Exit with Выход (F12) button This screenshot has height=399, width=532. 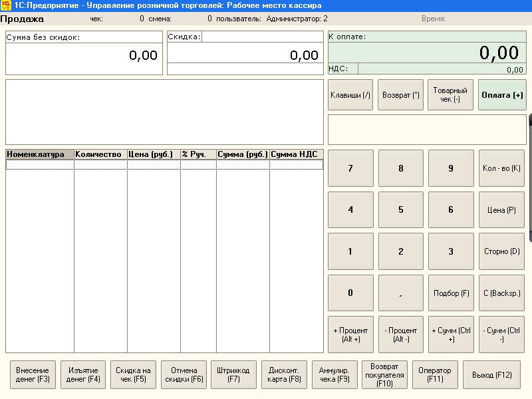point(492,374)
